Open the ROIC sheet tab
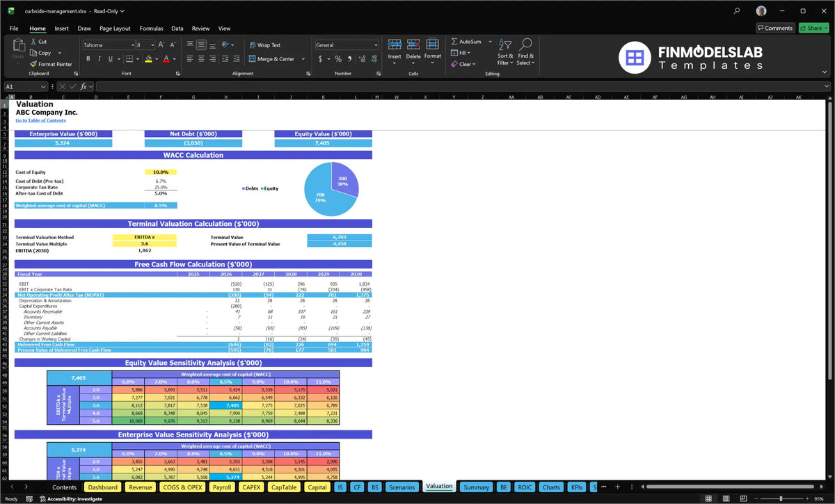835x504 pixels. (x=524, y=487)
